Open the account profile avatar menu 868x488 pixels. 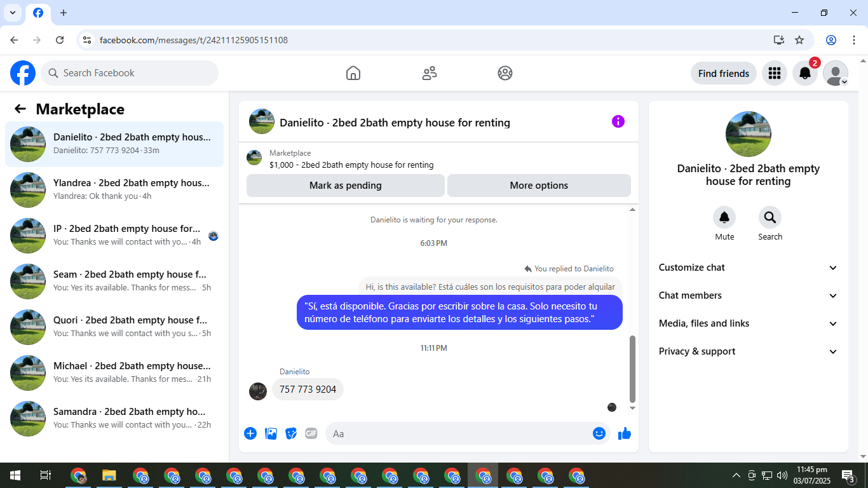coord(836,73)
